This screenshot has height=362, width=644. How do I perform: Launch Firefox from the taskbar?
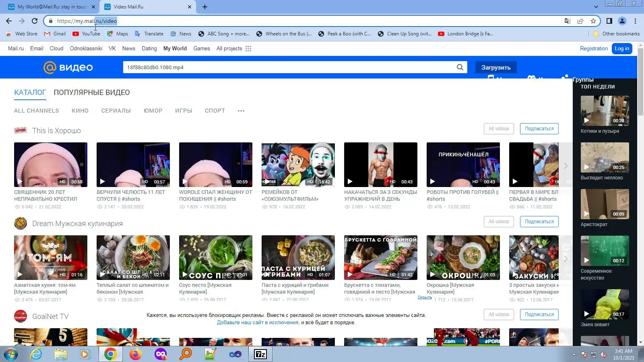[136, 354]
